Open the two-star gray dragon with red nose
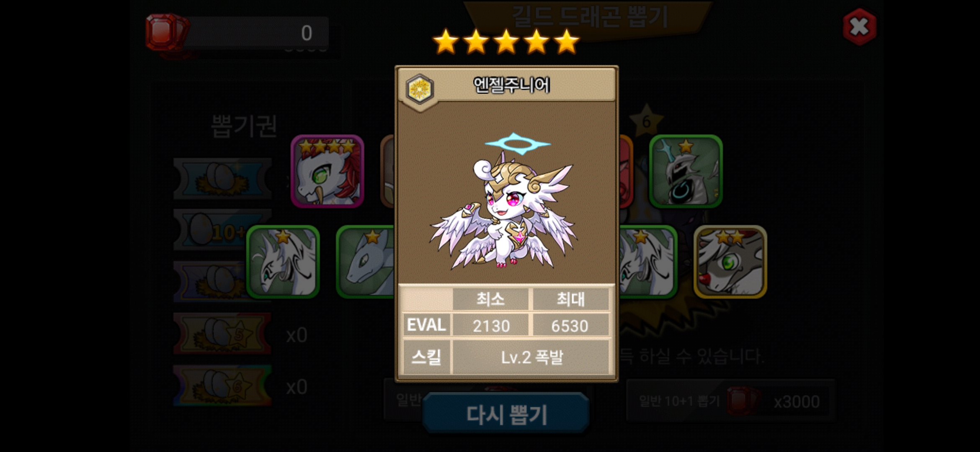This screenshot has width=980, height=452. click(730, 262)
